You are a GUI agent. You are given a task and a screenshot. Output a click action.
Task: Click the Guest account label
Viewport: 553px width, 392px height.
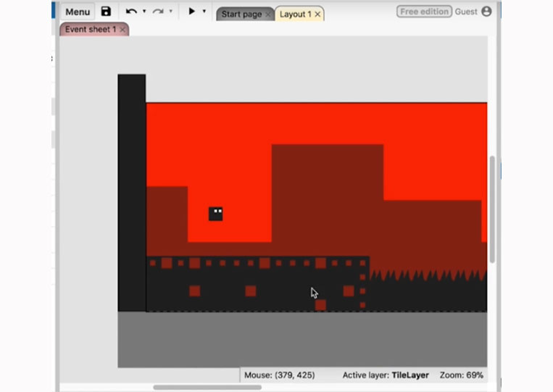click(x=466, y=12)
